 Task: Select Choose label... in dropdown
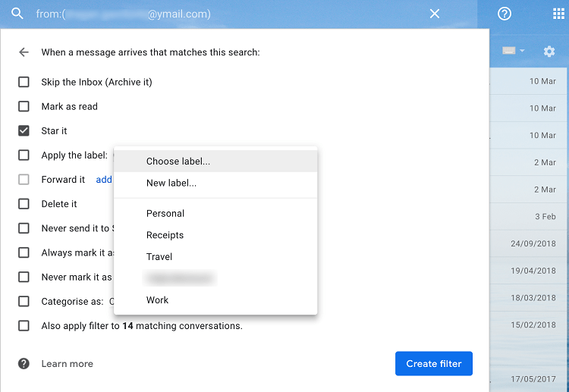pyautogui.click(x=178, y=162)
